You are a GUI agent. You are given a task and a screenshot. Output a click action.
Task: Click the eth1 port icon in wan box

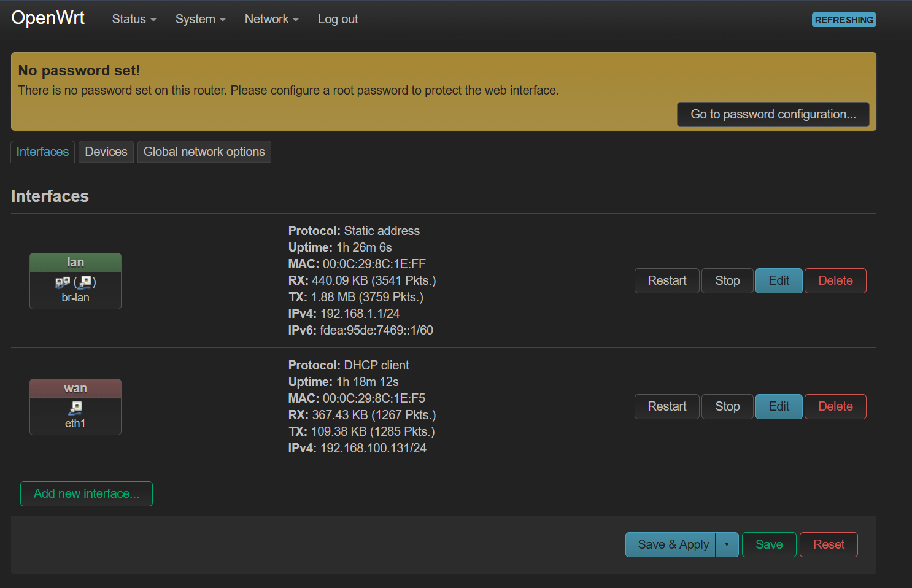(75, 408)
